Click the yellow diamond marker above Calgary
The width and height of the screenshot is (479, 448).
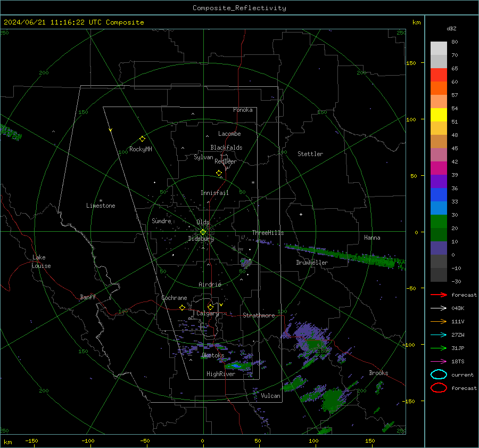pyautogui.click(x=210, y=307)
